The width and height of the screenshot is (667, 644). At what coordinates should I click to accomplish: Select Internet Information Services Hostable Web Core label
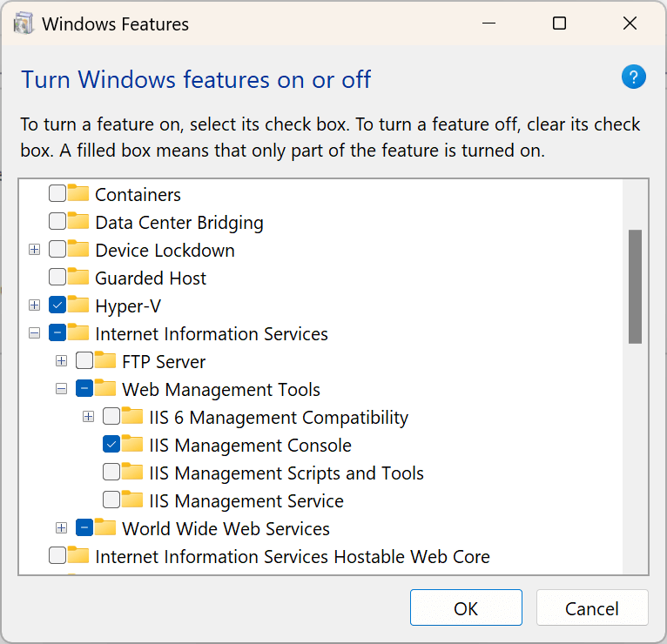pos(293,557)
